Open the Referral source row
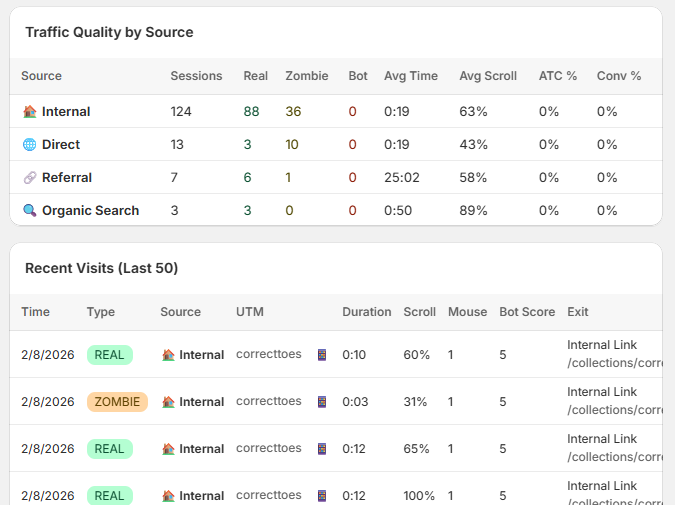 tap(66, 178)
